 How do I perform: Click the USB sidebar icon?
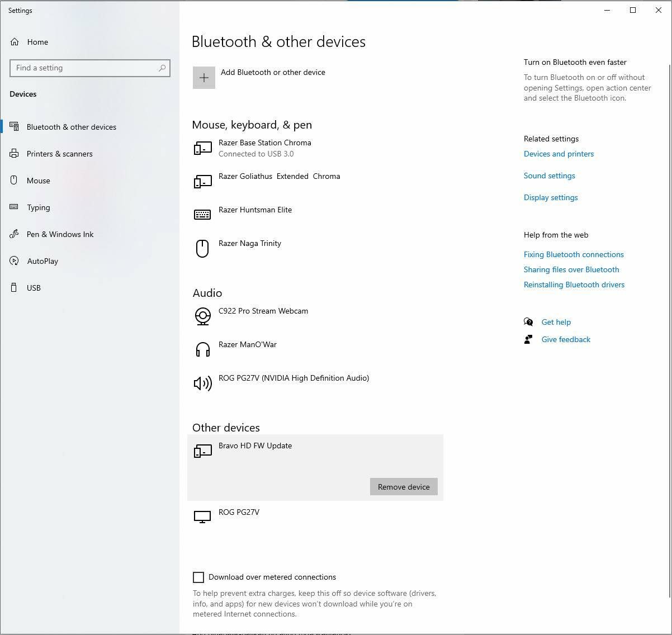tap(15, 288)
